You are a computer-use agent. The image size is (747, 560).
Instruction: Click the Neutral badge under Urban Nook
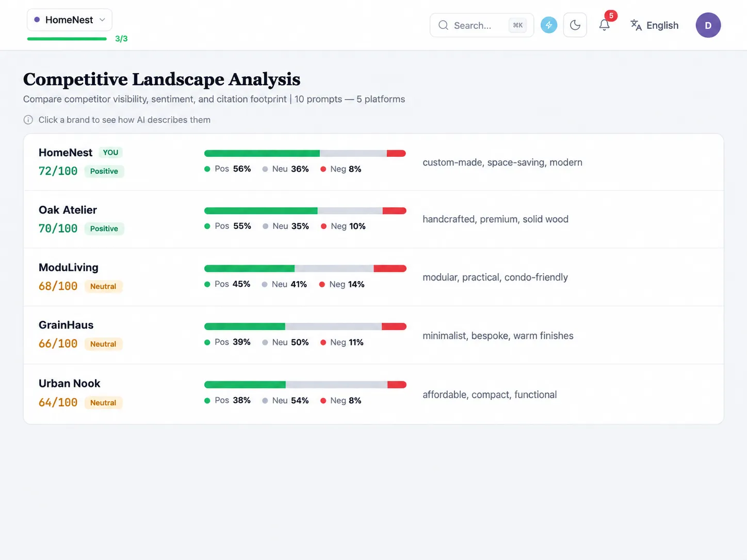click(103, 403)
